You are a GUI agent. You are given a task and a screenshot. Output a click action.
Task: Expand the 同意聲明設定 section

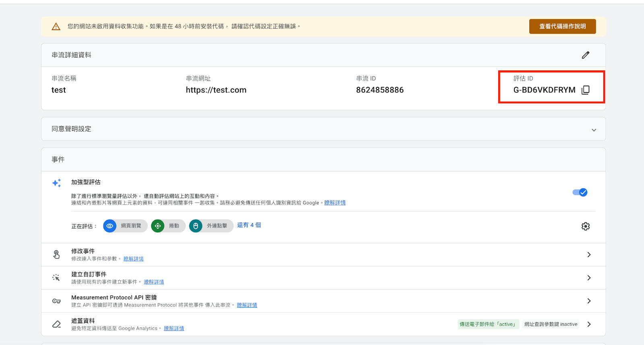point(594,129)
